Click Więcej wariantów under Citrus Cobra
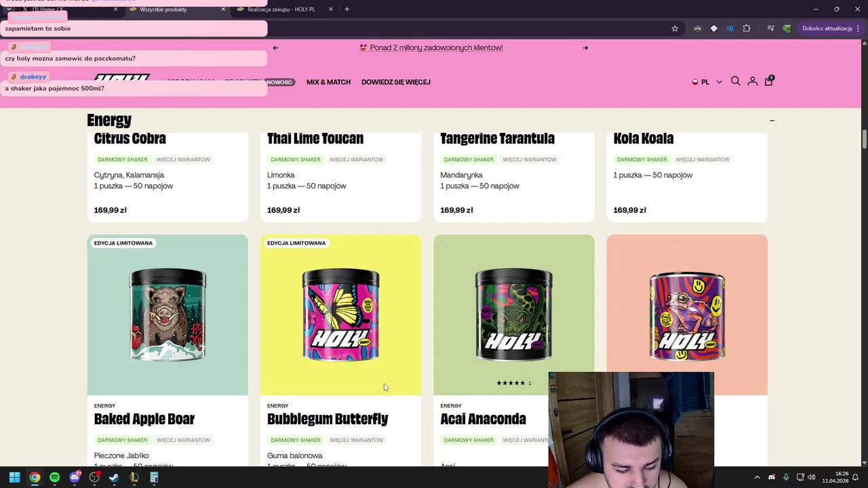Viewport: 868px width, 488px height. pyautogui.click(x=183, y=159)
